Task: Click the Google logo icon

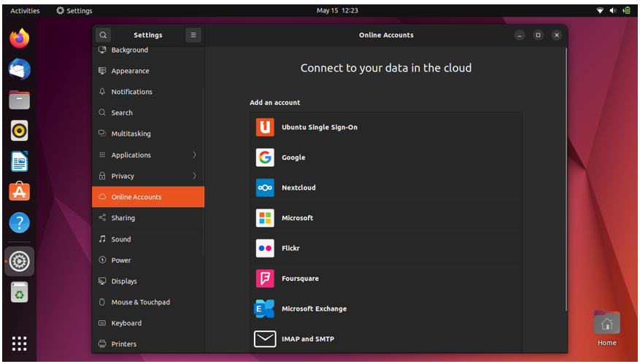Action: tap(265, 158)
